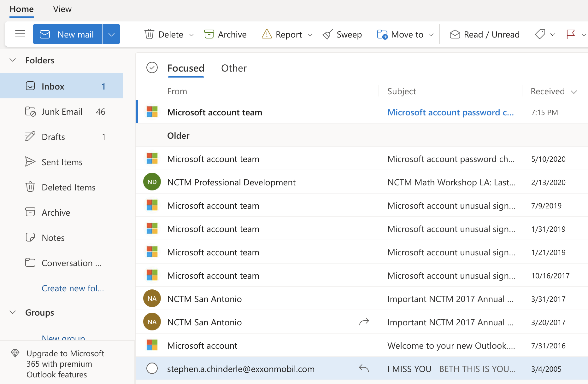Click the replied arrow icon on I MISS YOU

tap(364, 368)
